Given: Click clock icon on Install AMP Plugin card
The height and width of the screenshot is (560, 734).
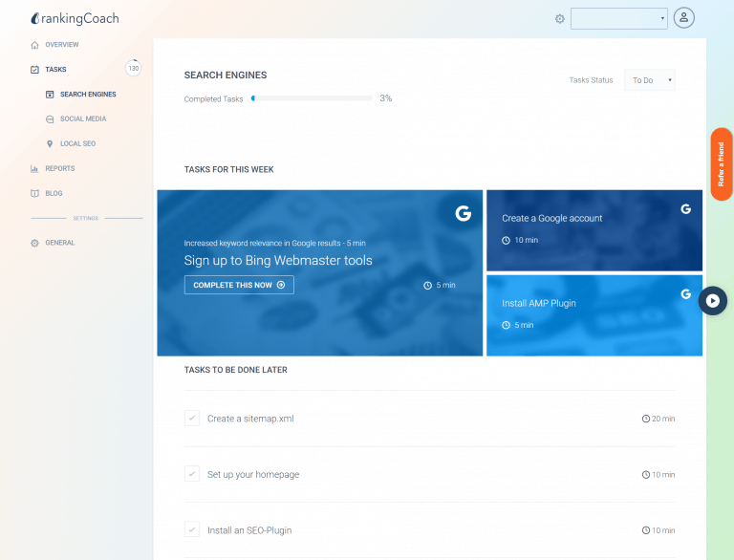Looking at the screenshot, I should click(506, 325).
